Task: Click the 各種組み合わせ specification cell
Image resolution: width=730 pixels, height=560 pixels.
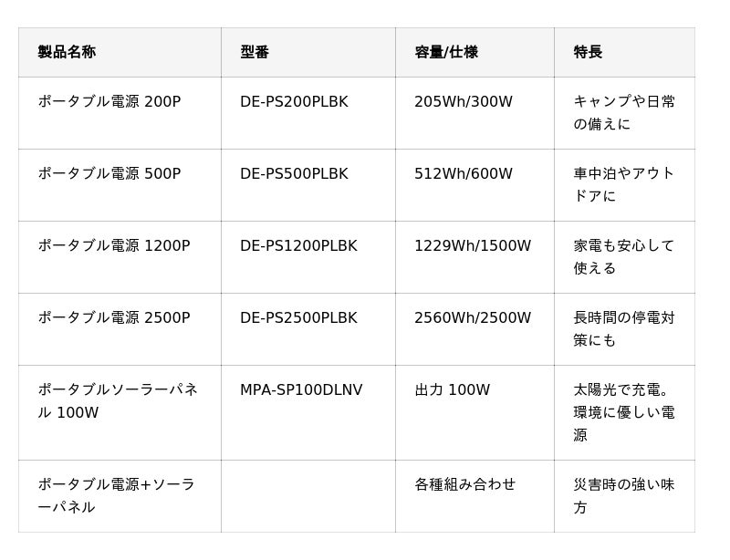Action: coord(465,484)
